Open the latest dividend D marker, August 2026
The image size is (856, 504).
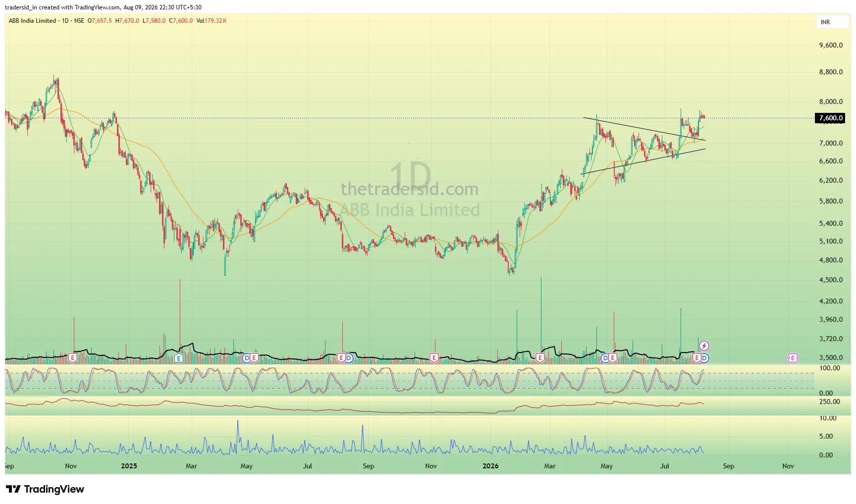pyautogui.click(x=704, y=357)
